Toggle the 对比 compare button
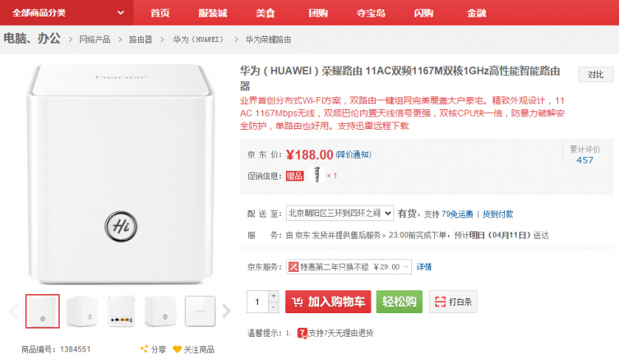Image resolution: width=619 pixels, height=364 pixels. click(595, 74)
